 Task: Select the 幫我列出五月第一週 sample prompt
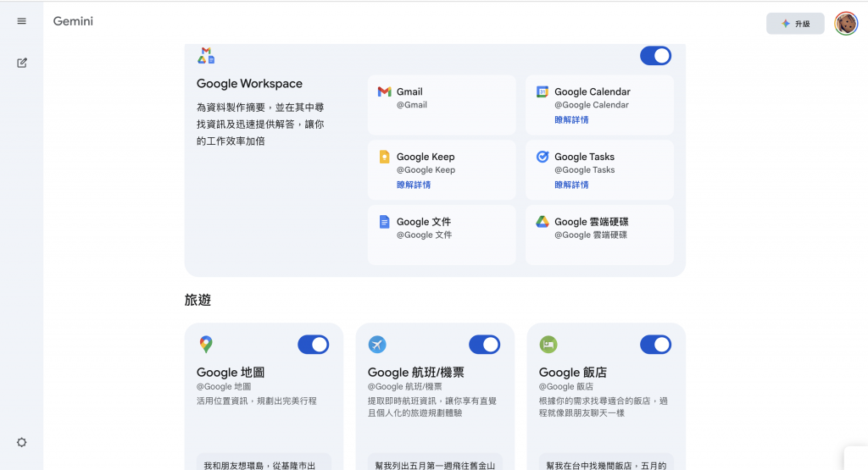coord(435,462)
